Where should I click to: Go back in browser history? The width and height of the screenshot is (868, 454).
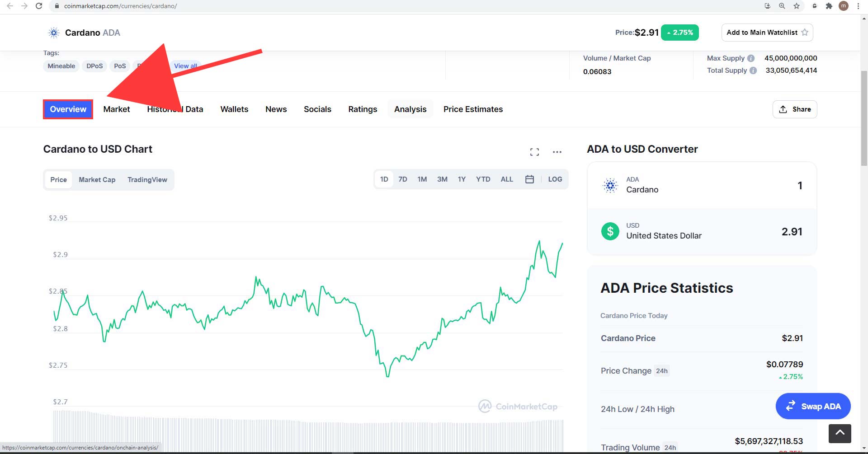point(9,6)
